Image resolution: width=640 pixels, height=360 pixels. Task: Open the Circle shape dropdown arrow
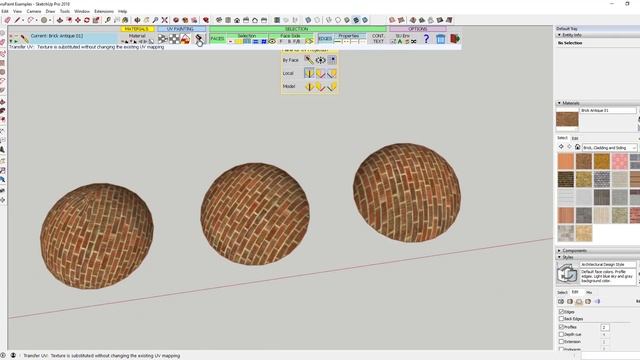click(50, 20)
